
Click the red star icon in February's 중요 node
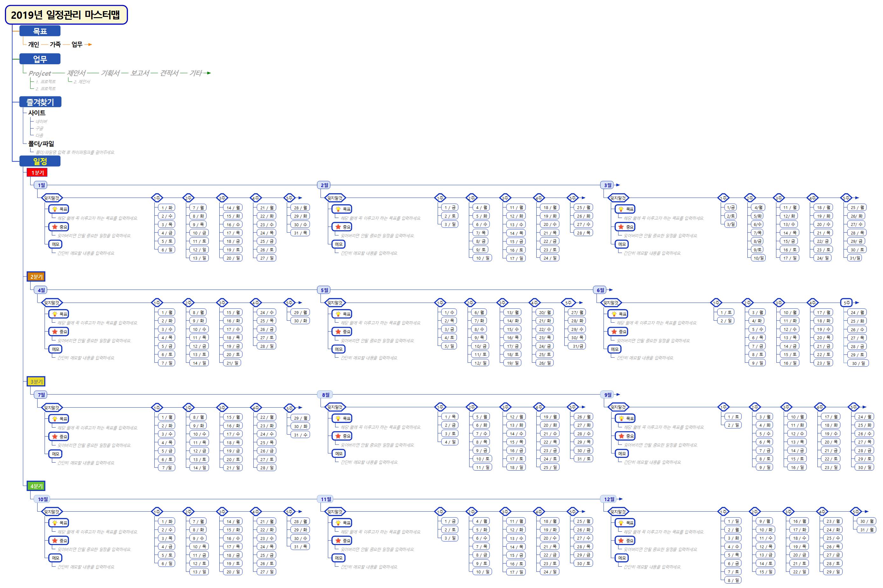(338, 227)
